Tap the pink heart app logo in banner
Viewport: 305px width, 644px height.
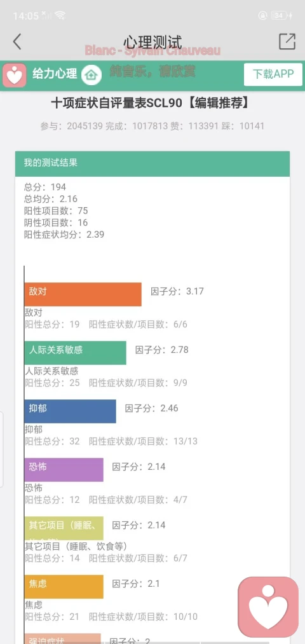click(x=15, y=74)
